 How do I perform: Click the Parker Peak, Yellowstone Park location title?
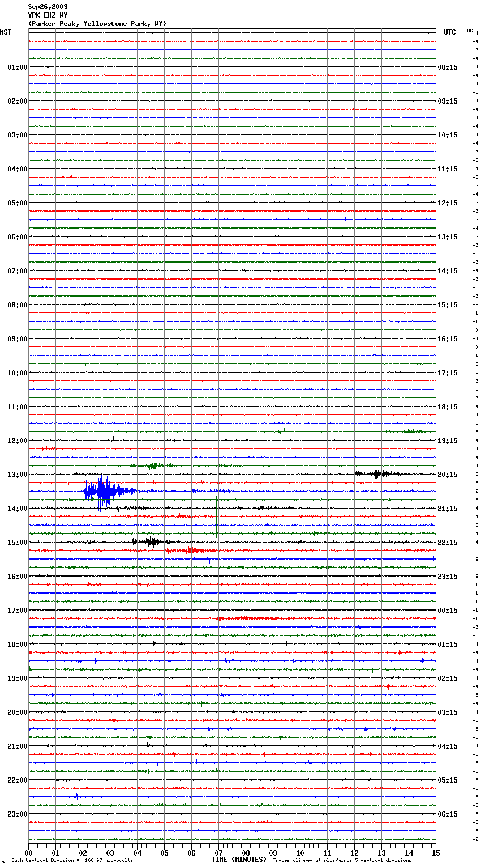97,24
